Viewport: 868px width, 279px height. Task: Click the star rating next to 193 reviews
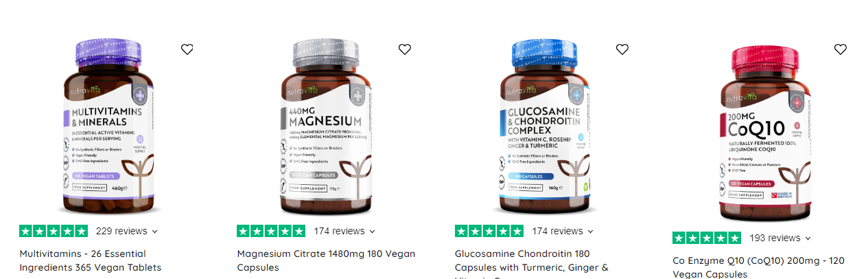tap(707, 238)
